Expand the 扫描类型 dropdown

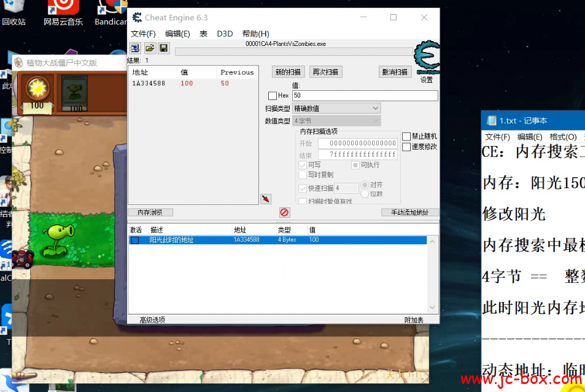click(x=336, y=109)
